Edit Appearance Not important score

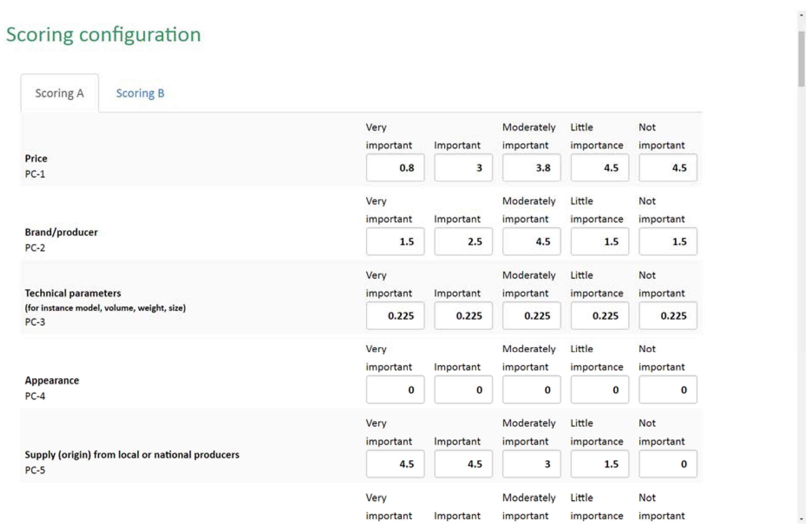click(x=668, y=390)
